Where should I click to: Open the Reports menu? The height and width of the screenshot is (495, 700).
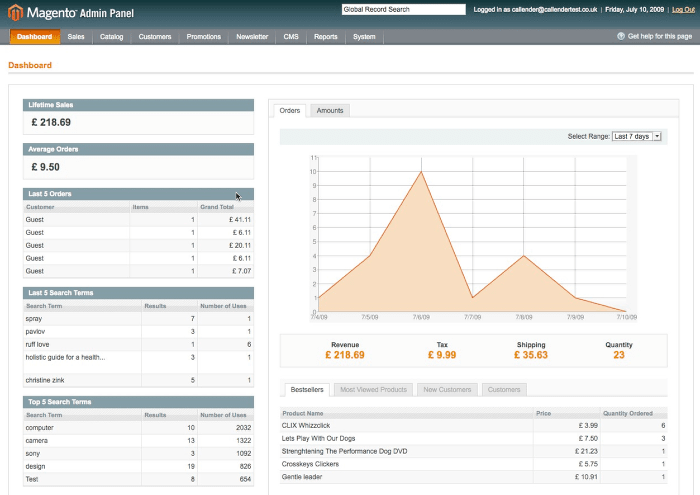click(x=325, y=37)
